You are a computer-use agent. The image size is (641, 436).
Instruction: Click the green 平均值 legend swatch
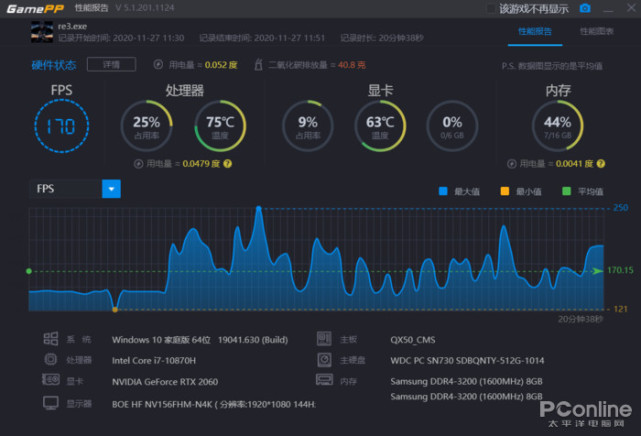pyautogui.click(x=566, y=191)
